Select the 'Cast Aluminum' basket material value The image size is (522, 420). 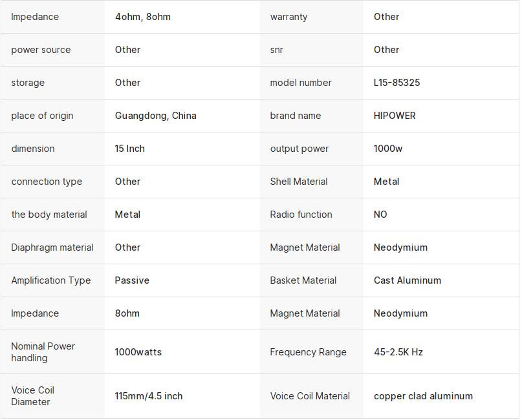(407, 280)
